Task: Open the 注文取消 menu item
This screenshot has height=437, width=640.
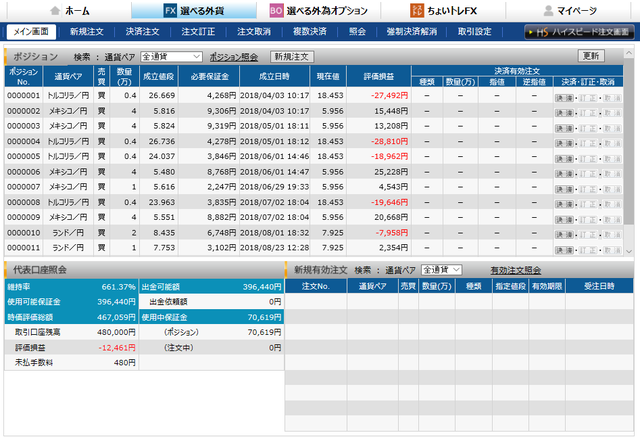Action: coord(254,32)
